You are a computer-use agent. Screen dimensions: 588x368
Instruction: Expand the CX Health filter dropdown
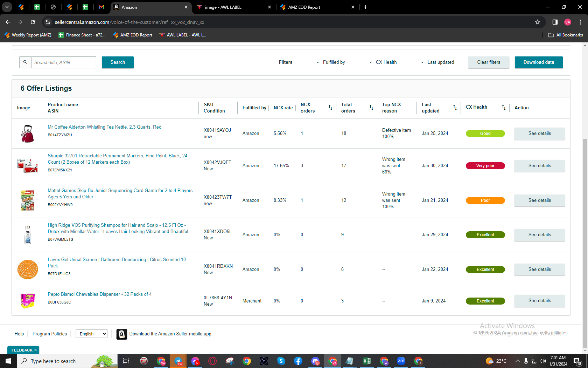(383, 62)
